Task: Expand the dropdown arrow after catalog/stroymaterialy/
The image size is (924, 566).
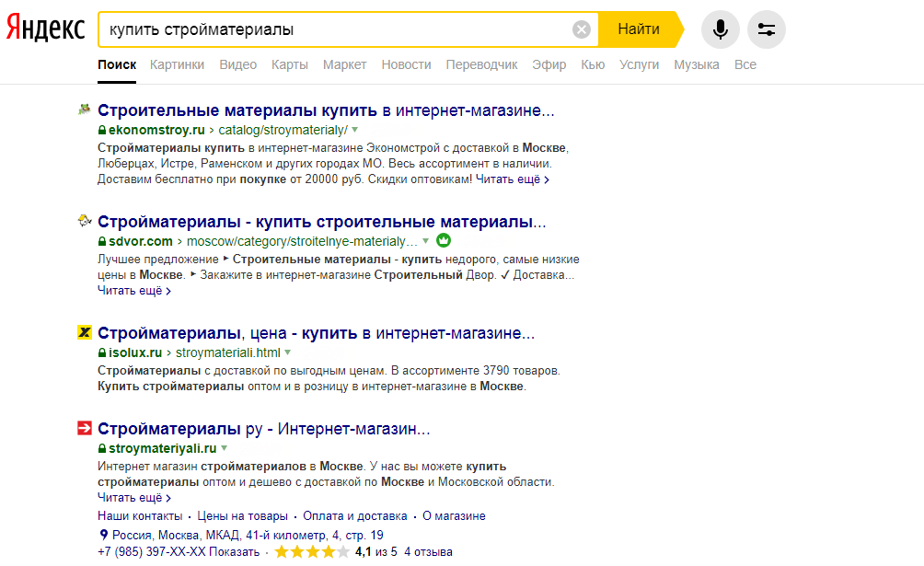Action: (354, 129)
